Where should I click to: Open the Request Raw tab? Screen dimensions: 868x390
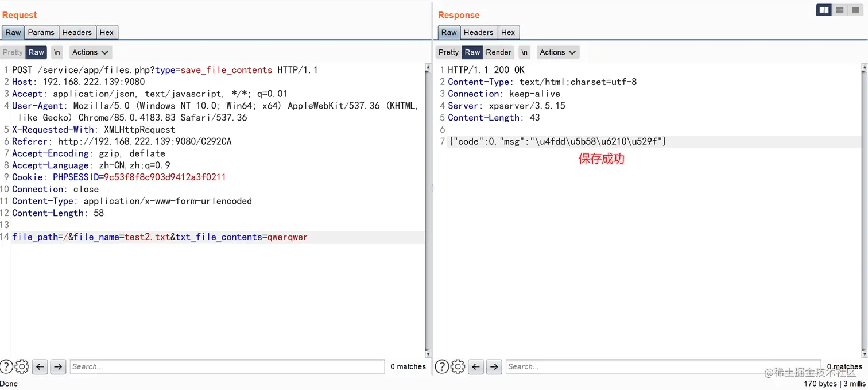(13, 33)
